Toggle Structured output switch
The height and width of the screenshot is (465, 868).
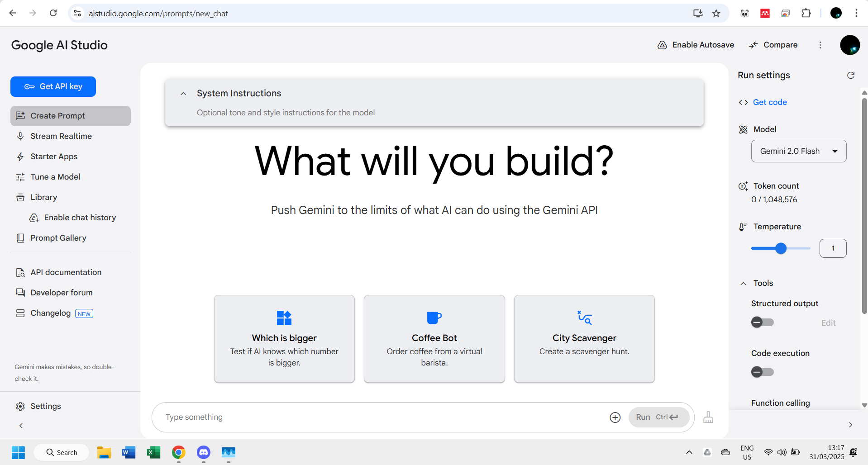[x=763, y=322]
